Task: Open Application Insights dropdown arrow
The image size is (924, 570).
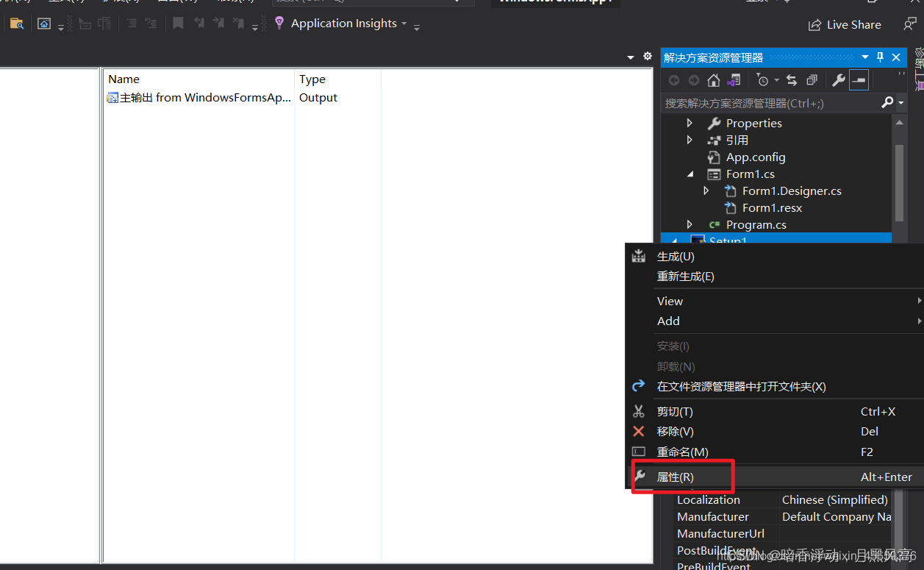Action: pos(404,24)
